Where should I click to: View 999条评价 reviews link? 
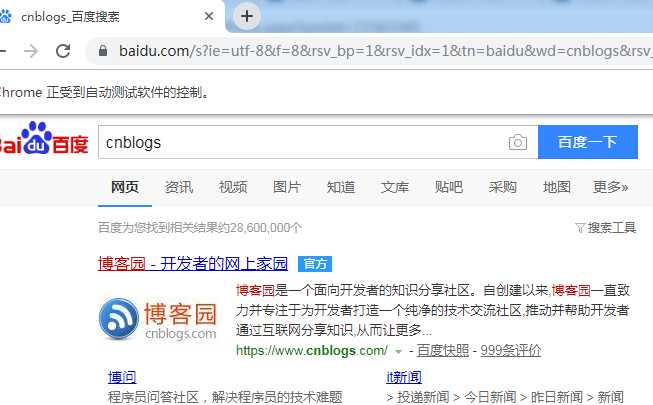pyautogui.click(x=511, y=350)
